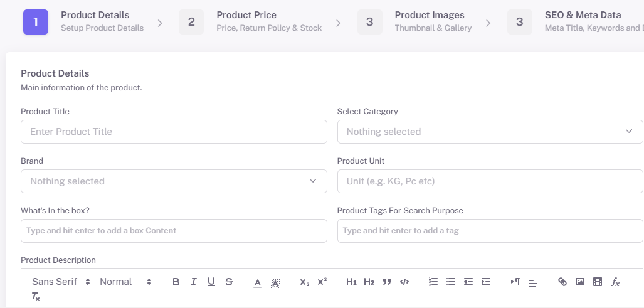
Task: Insert image via the editor toolbar
Action: click(x=580, y=282)
